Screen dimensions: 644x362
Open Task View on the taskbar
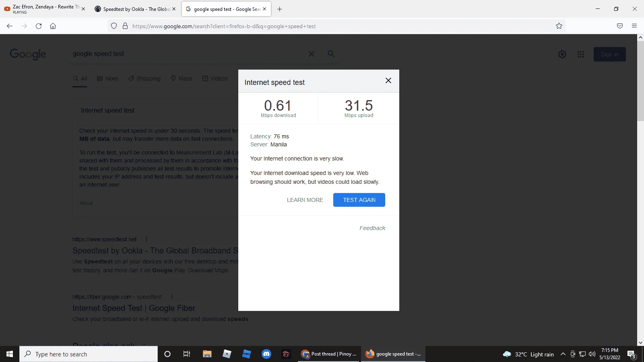(x=187, y=354)
